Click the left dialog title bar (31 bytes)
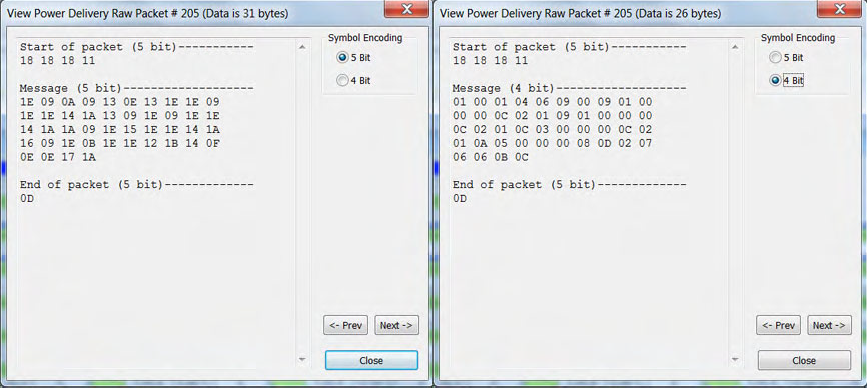The height and width of the screenshot is (388, 867). coord(194,13)
